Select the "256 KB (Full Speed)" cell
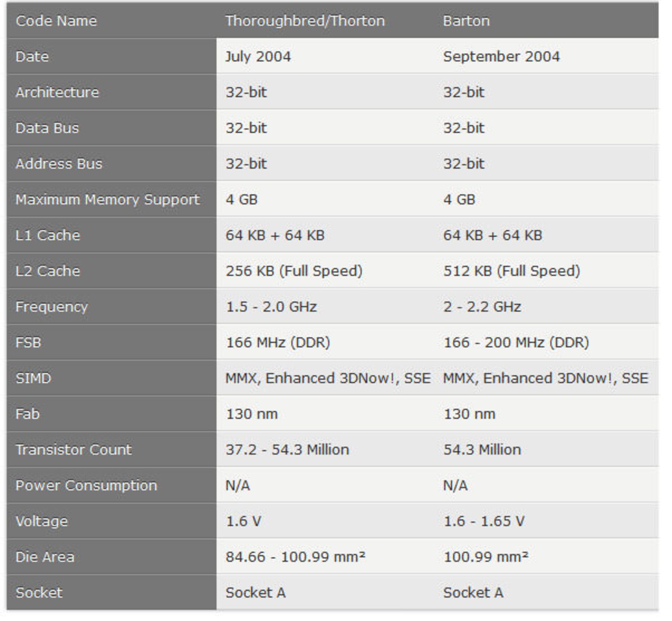The image size is (672, 621). (x=294, y=271)
